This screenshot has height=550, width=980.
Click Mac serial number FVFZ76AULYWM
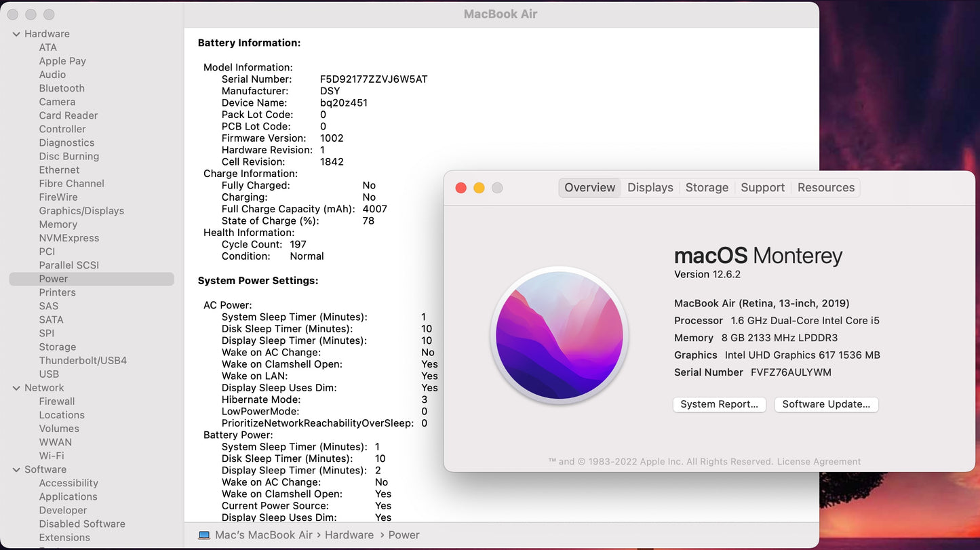[x=791, y=372]
